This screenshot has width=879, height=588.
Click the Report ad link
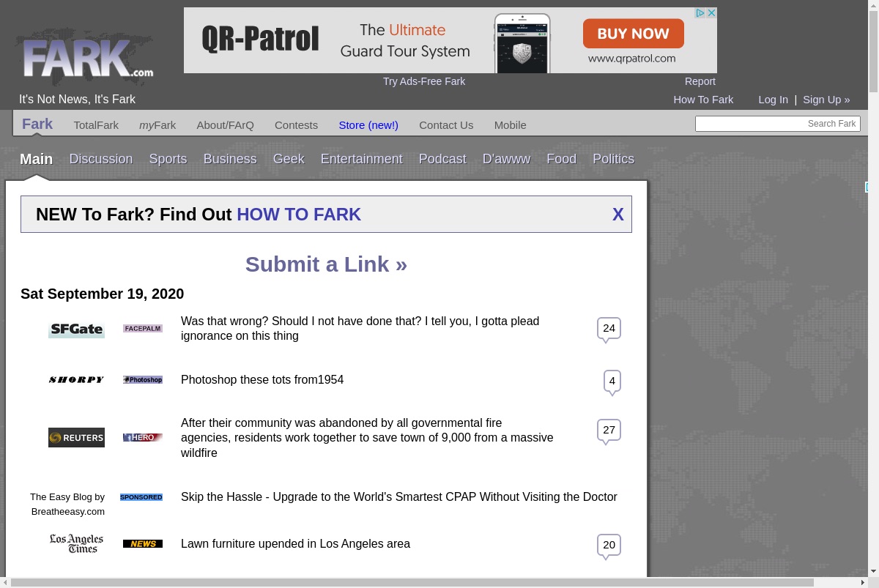(700, 81)
